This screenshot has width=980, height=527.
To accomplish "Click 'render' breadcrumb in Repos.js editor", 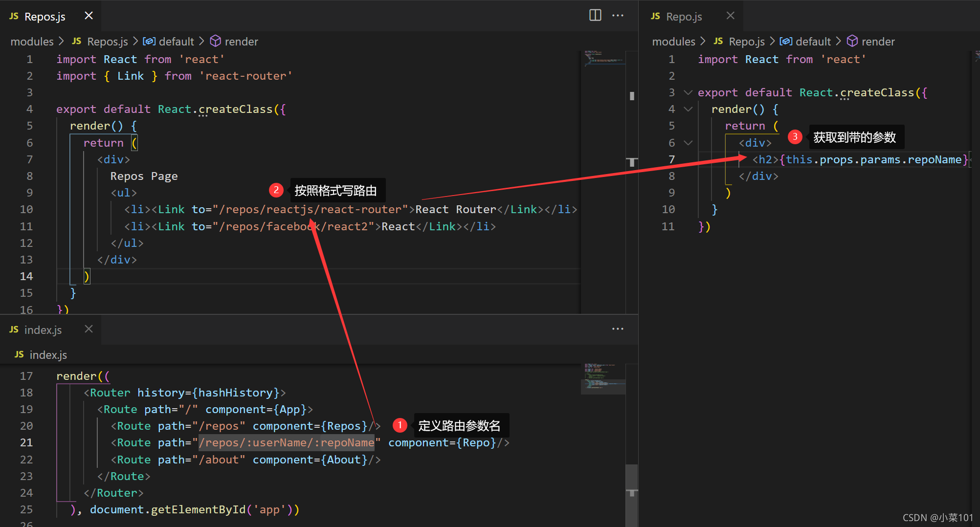I will click(241, 42).
